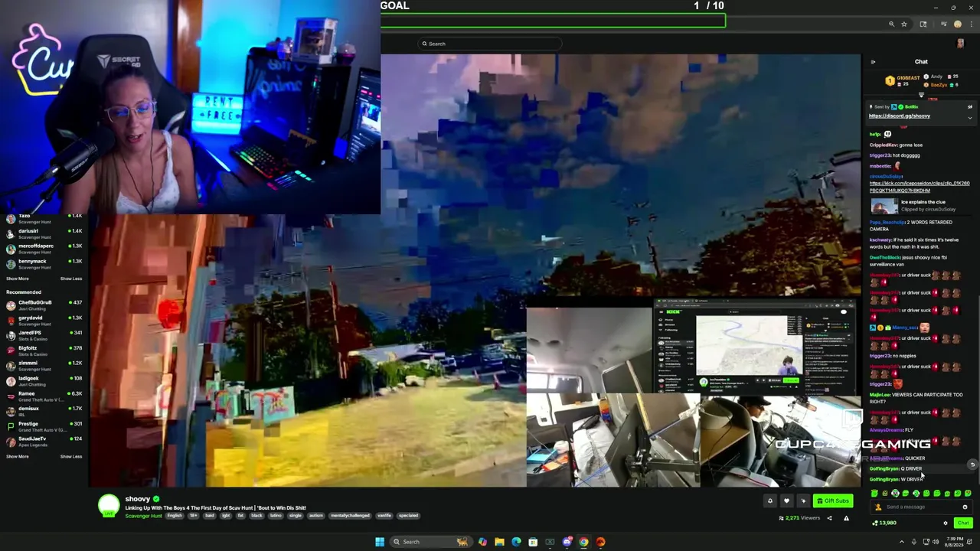
Task: Open mercoffdaperc channel in sidebar
Action: [44, 249]
